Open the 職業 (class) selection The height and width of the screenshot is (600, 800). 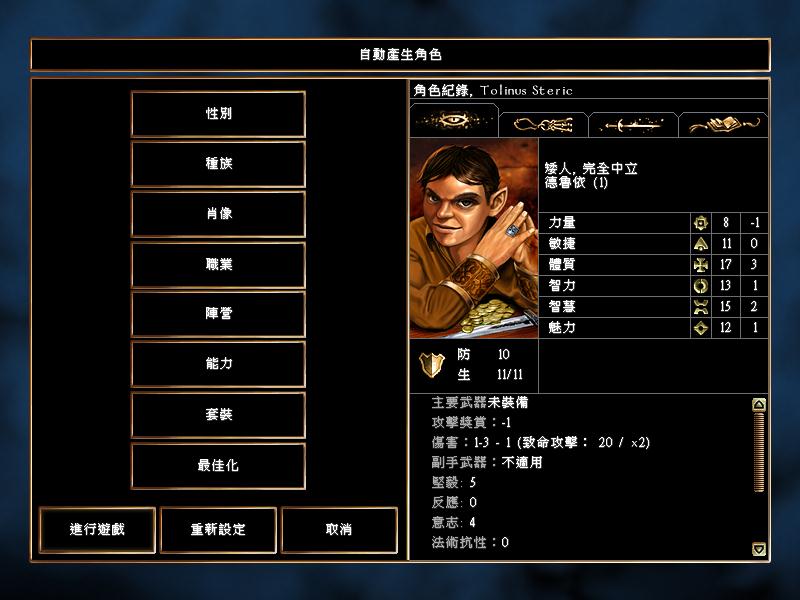pos(218,264)
